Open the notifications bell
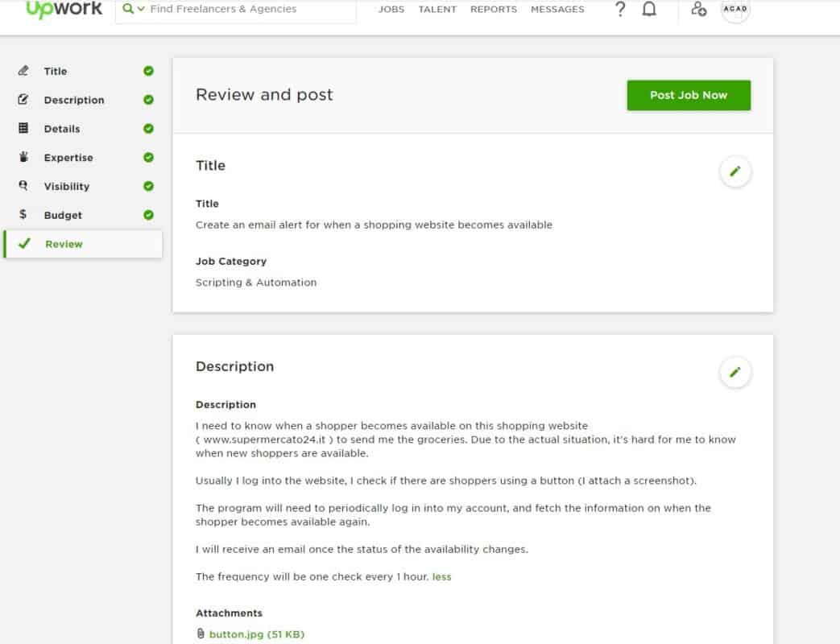The image size is (840, 644). 649,10
